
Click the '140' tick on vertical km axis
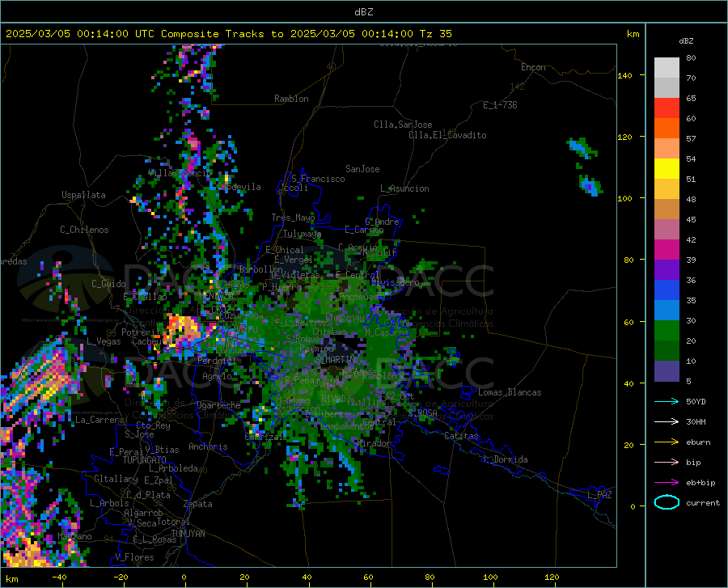pos(624,75)
